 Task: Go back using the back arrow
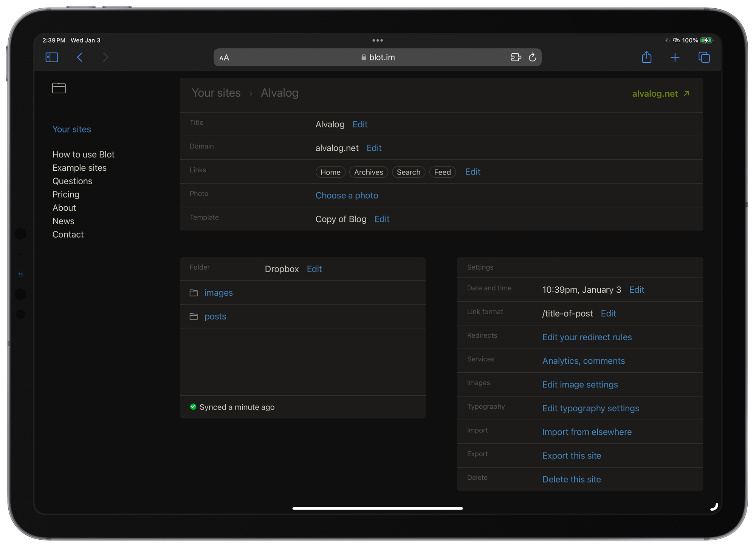80,57
